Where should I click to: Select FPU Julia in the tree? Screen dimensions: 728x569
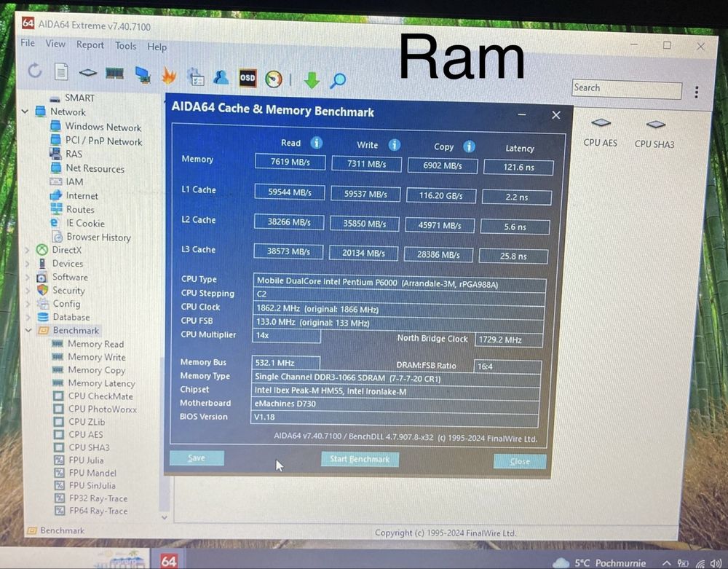[87, 460]
